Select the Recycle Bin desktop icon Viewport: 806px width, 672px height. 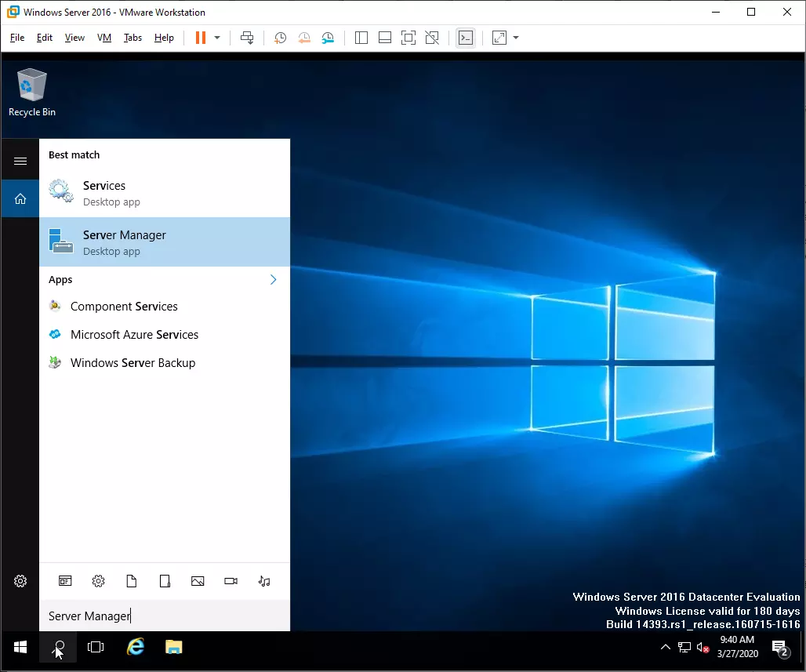(x=32, y=93)
